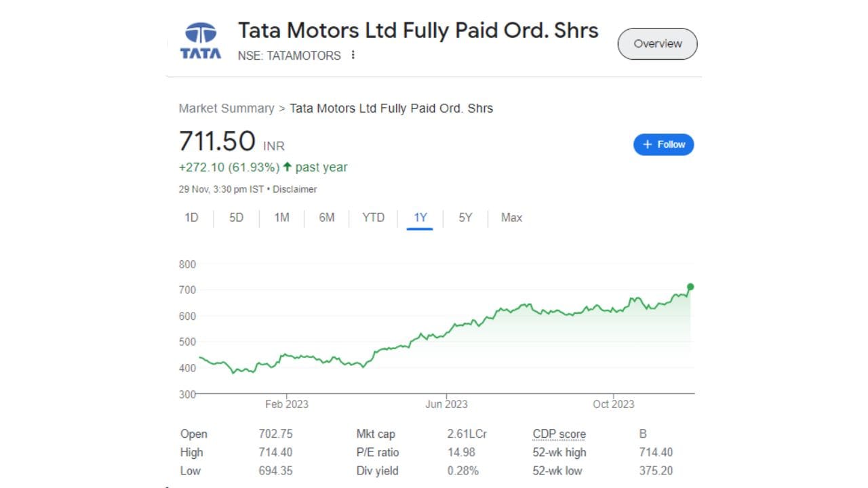This screenshot has height=488, width=868.
Task: Select the 5D time range tab
Action: tap(236, 218)
